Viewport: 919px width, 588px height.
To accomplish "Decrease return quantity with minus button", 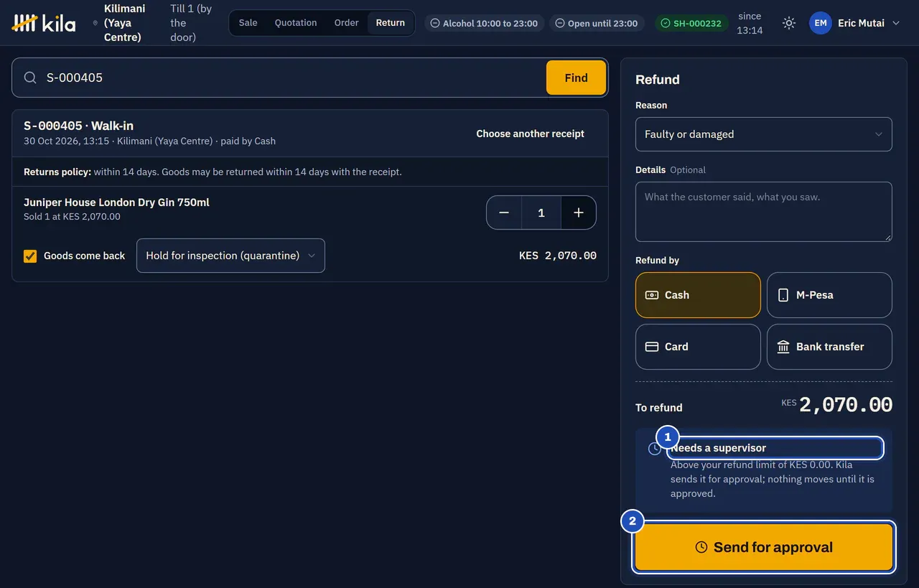I will (504, 213).
